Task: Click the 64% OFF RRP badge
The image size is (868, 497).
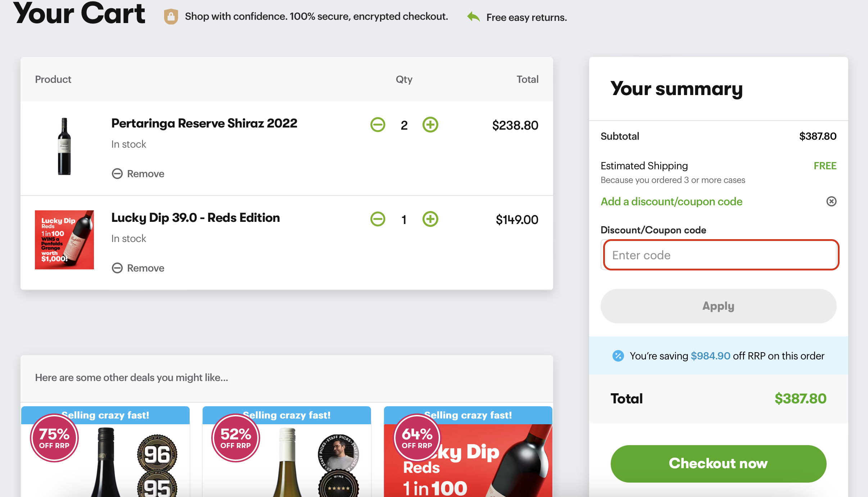Action: (417, 438)
